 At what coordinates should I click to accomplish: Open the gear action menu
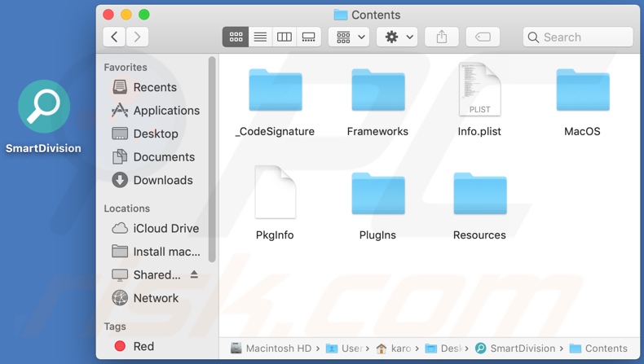click(x=397, y=37)
